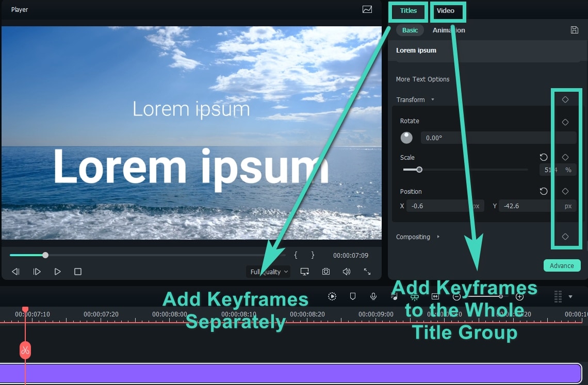Open More Text Options
The height and width of the screenshot is (385, 588).
422,79
